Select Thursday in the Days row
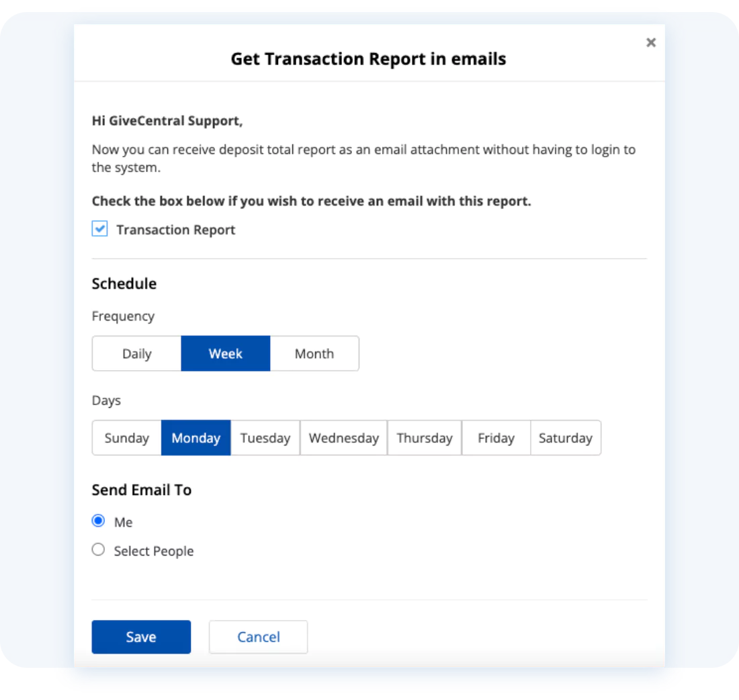The height and width of the screenshot is (700, 739). coord(425,437)
